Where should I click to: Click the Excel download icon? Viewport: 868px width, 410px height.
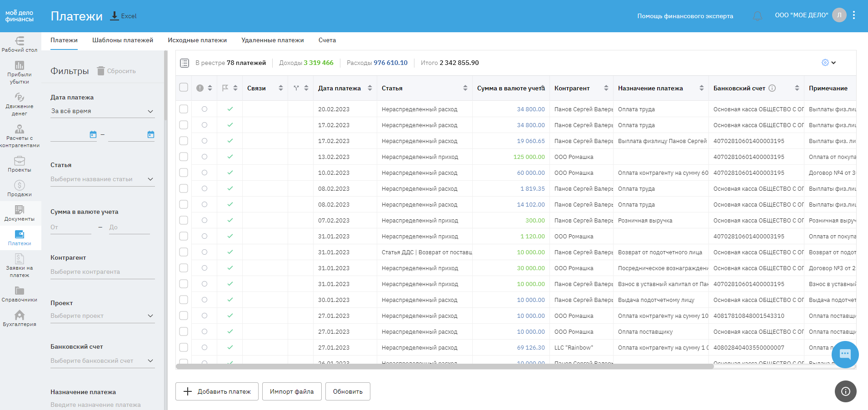[x=115, y=16]
